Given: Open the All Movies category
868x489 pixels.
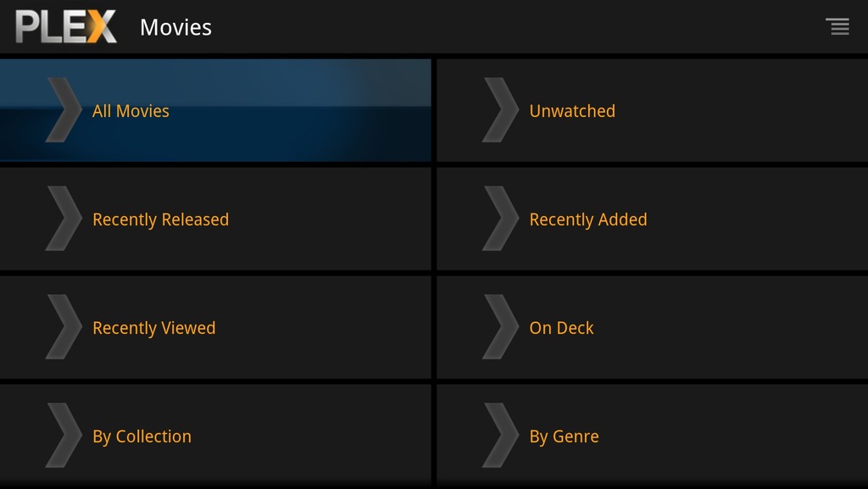Looking at the screenshot, I should pos(131,111).
